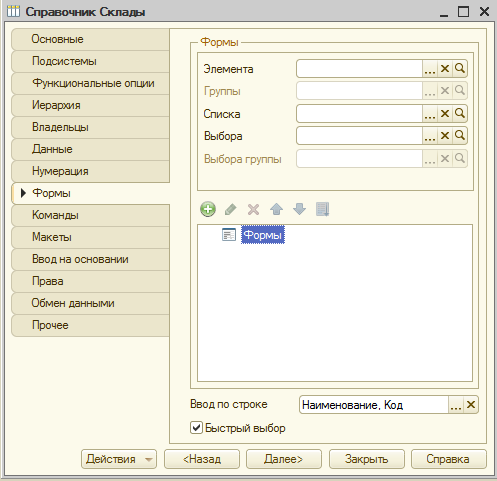Toggle Быстрый выбор checkbox
The height and width of the screenshot is (481, 497).
pos(196,428)
